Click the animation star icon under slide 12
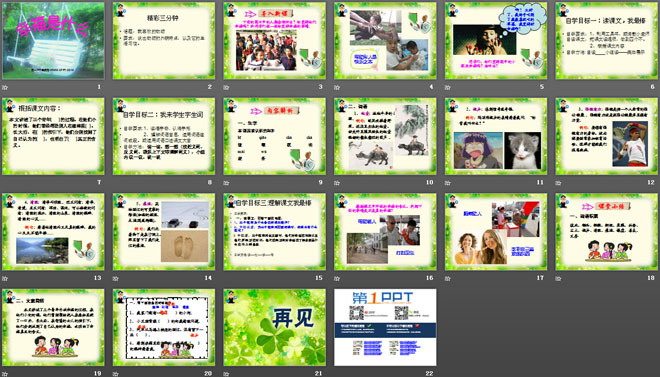This screenshot has height=377, width=660. [x=559, y=183]
